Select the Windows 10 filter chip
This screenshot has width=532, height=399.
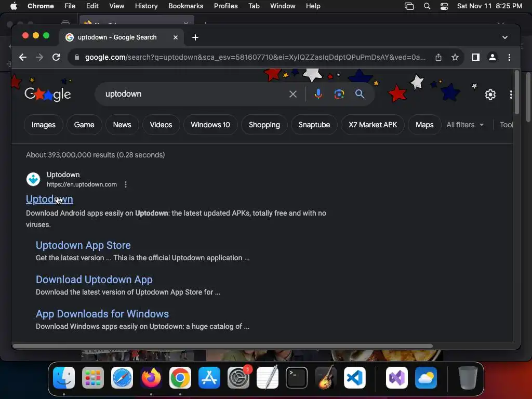pyautogui.click(x=210, y=125)
